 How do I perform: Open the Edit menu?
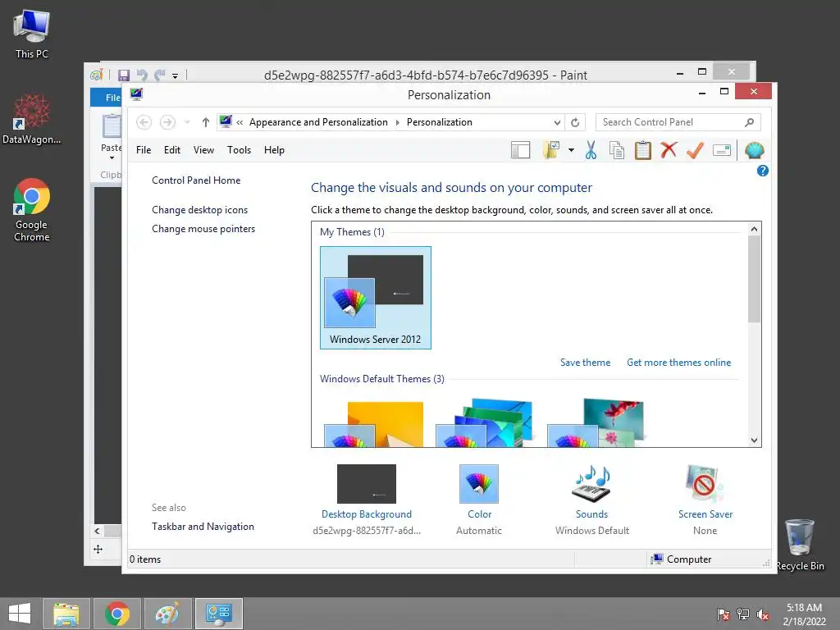(172, 150)
